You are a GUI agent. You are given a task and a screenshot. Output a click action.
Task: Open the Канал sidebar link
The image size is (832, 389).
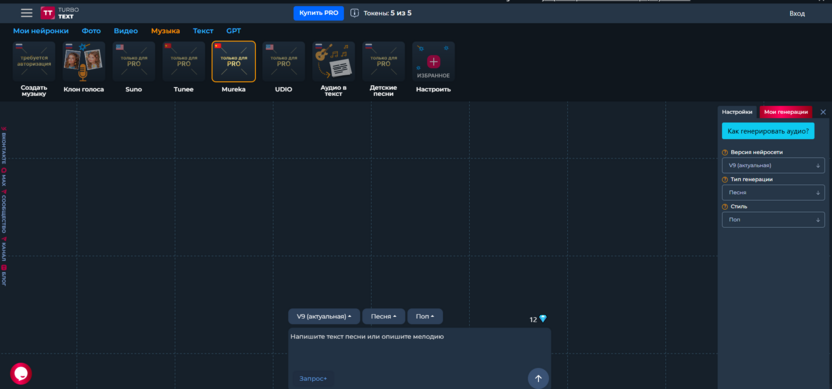(x=4, y=249)
